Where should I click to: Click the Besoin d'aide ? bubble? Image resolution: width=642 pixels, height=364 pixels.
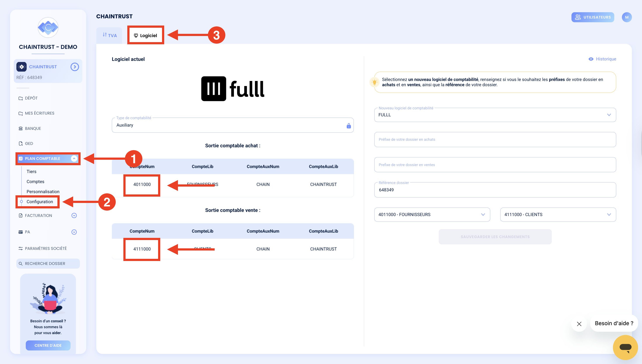tap(614, 323)
